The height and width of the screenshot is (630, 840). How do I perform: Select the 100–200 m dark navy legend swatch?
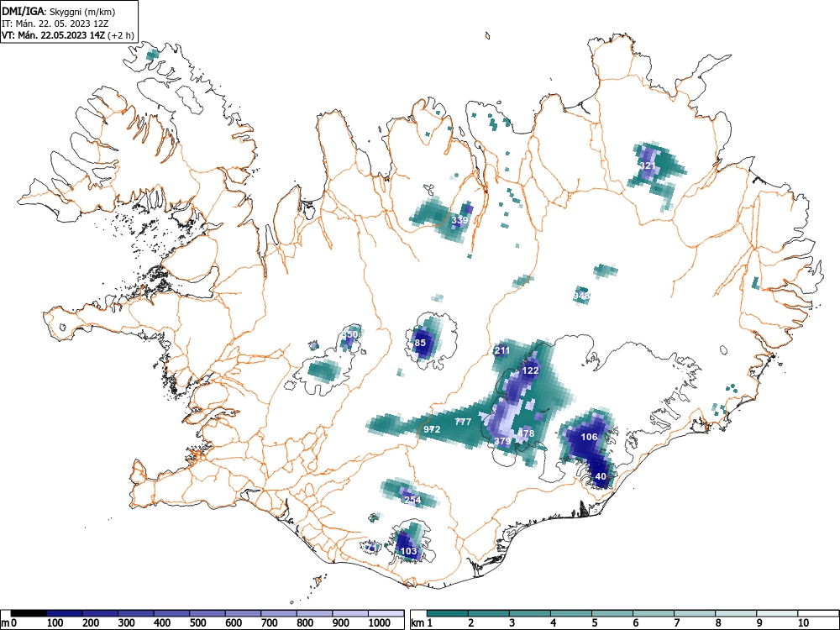click(65, 613)
